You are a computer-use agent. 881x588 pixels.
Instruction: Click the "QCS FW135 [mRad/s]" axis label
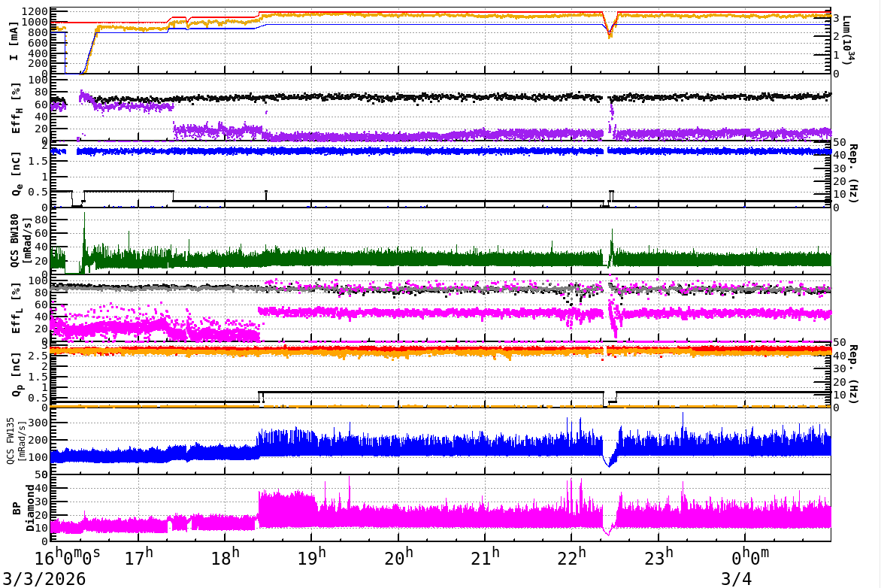coord(17,441)
